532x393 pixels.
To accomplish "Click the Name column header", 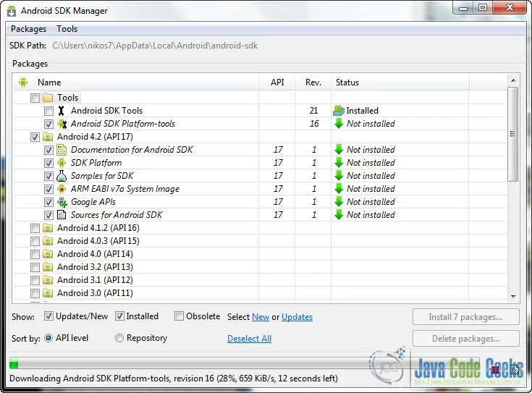I will click(x=136, y=83).
